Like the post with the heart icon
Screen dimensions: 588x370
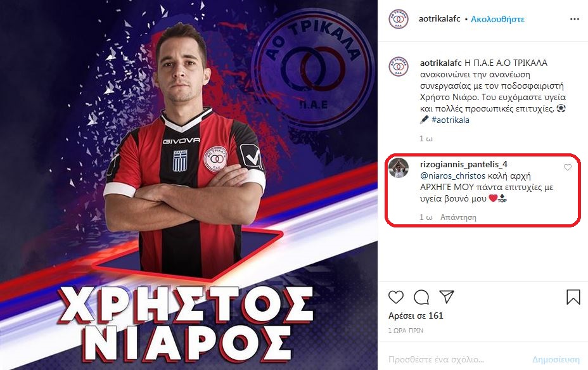pos(395,297)
